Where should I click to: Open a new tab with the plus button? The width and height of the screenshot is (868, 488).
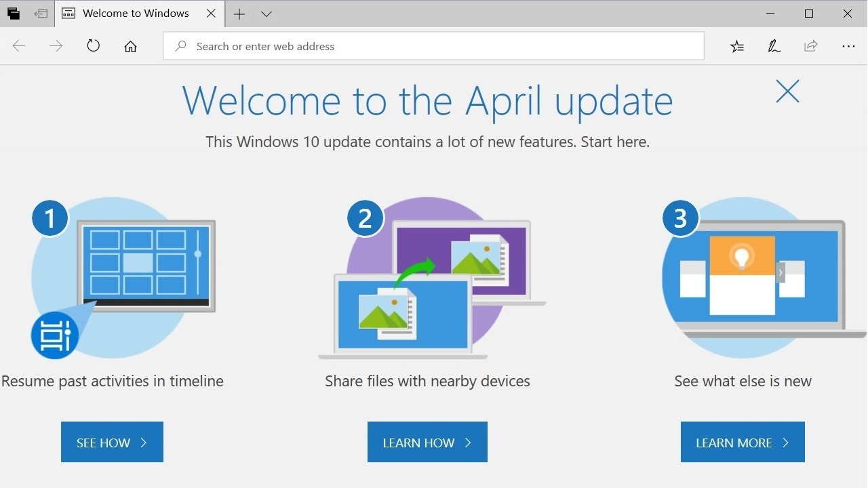click(x=239, y=14)
